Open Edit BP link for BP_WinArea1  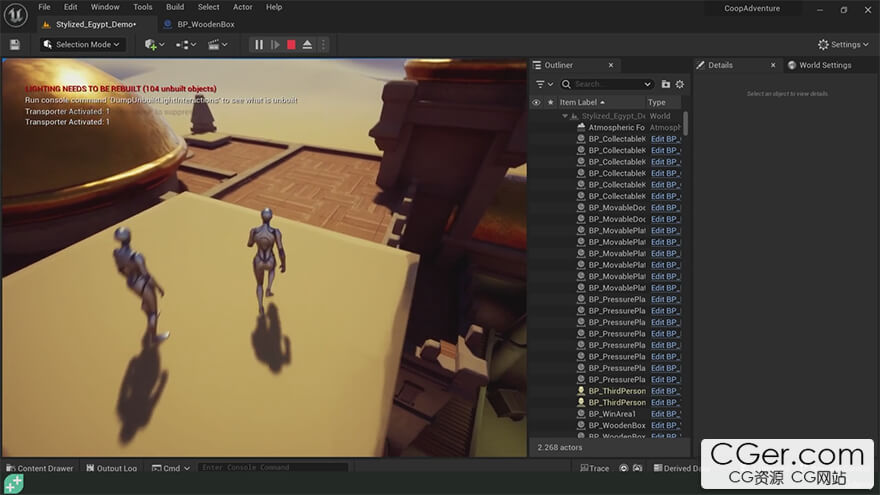pyautogui.click(x=666, y=414)
